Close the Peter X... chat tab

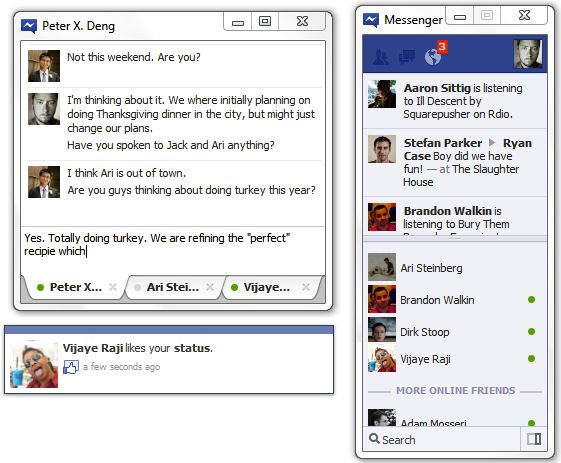click(x=113, y=287)
